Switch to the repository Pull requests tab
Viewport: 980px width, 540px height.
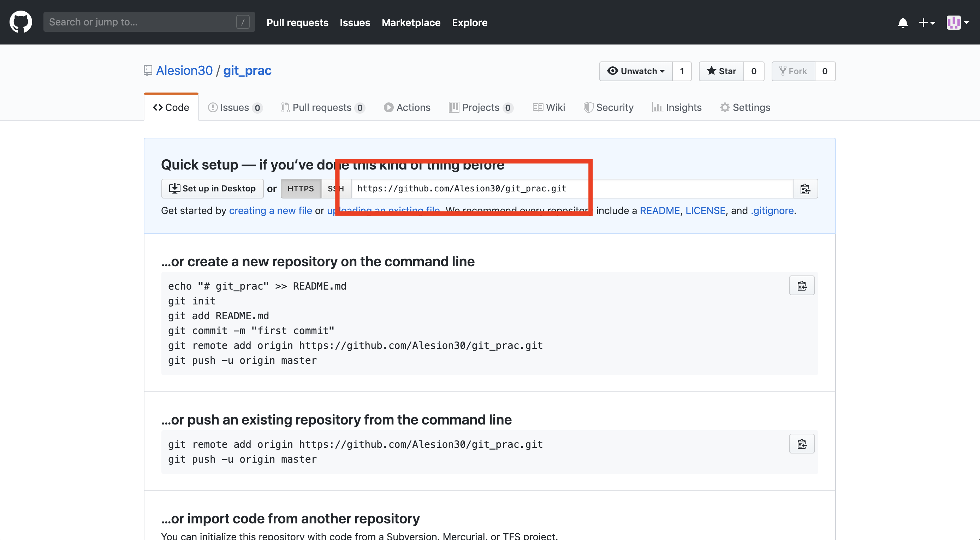(323, 107)
